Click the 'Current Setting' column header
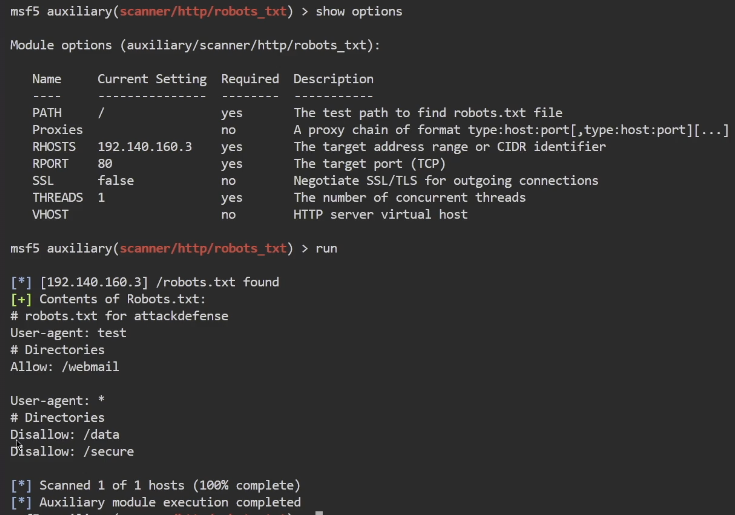 tap(152, 79)
